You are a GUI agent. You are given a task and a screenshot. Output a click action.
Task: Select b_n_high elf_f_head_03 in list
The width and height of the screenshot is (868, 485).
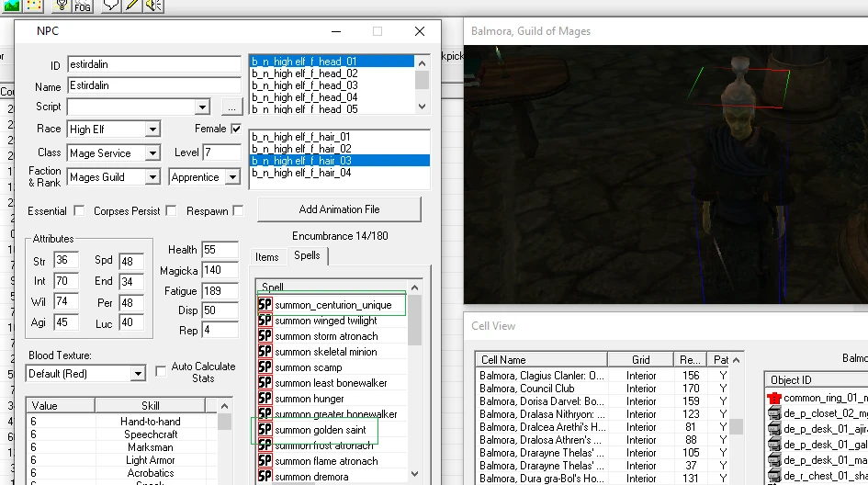(x=333, y=85)
